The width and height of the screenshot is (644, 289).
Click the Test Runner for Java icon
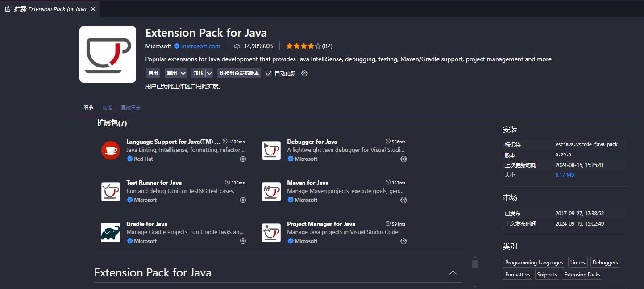[111, 192]
